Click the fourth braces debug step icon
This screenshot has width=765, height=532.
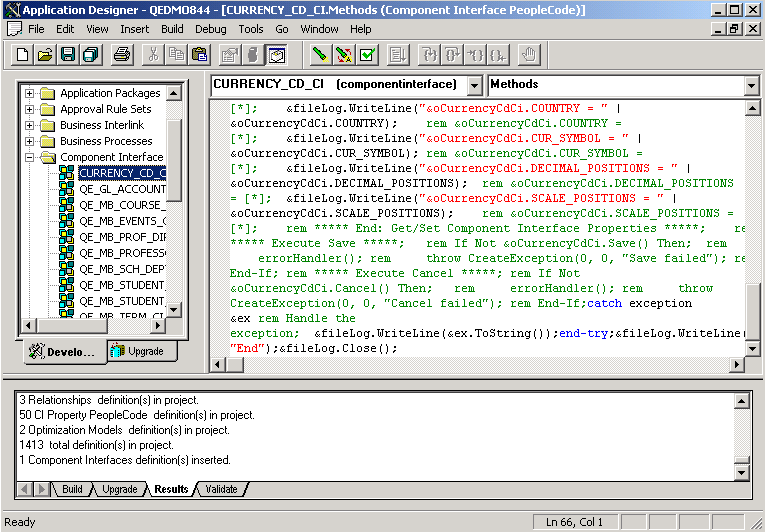pos(499,54)
